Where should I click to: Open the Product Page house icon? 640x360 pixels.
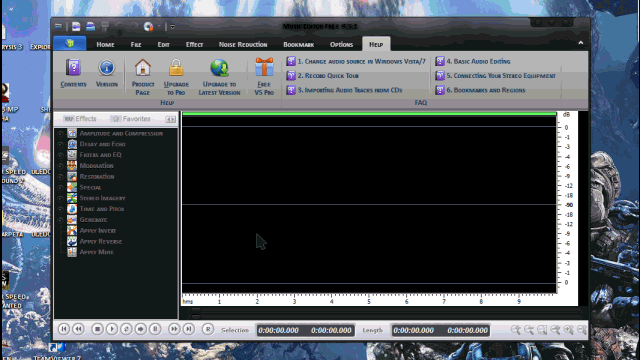(x=143, y=67)
